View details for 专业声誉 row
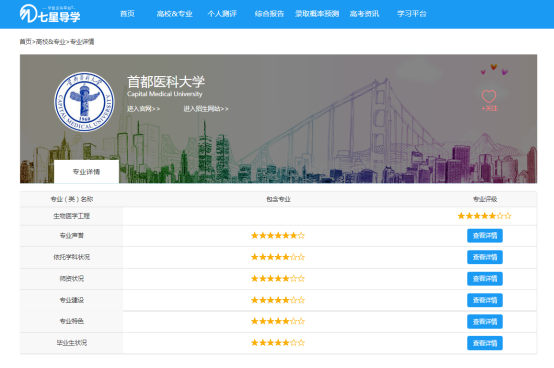This screenshot has height=368, width=554. (x=485, y=236)
